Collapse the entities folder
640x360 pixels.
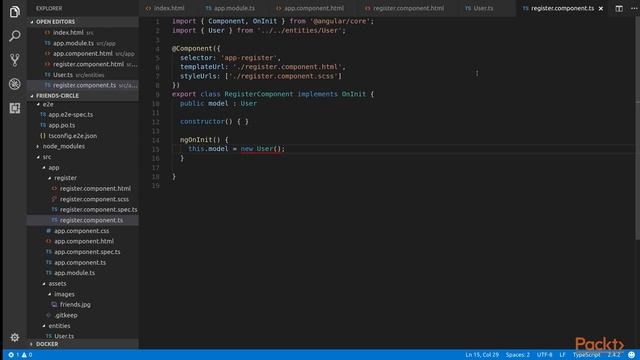(x=59, y=326)
